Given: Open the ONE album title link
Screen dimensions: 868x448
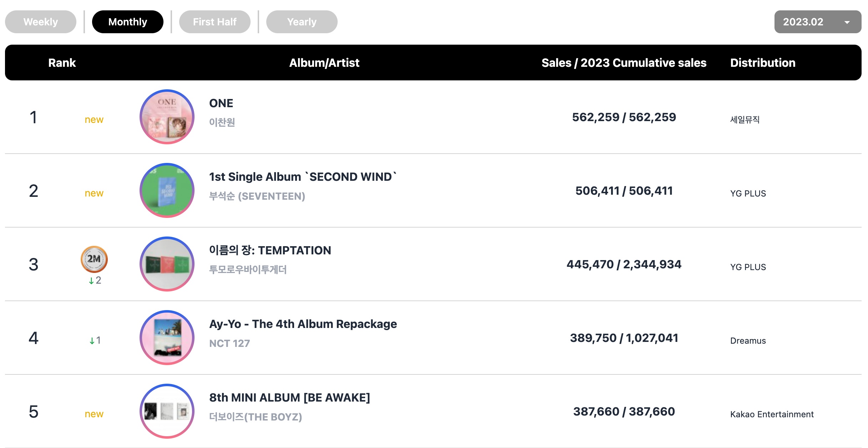Looking at the screenshot, I should (221, 103).
